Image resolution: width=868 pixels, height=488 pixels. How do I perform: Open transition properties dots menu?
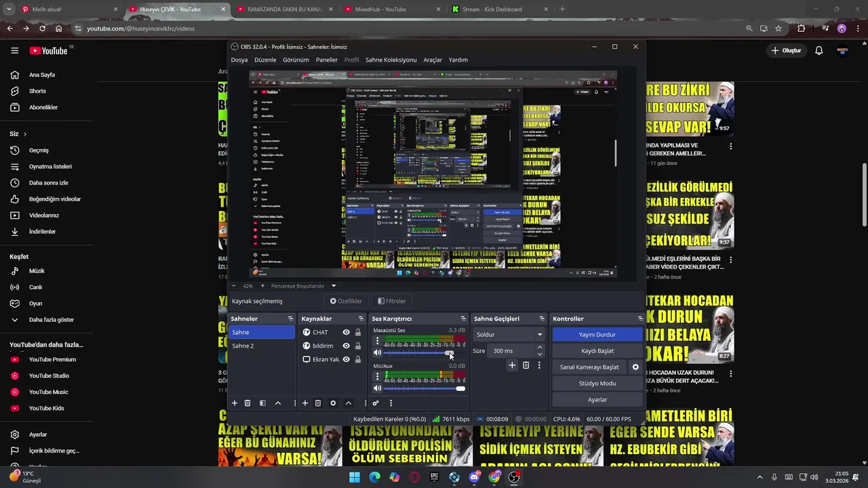539,365
